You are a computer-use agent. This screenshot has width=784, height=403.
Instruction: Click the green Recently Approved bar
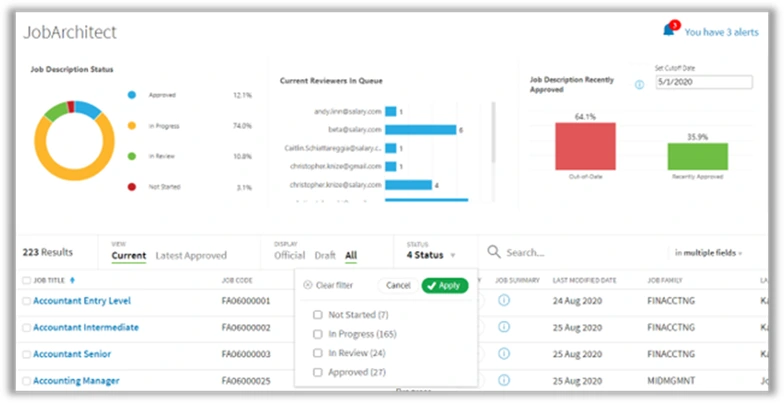tap(698, 156)
